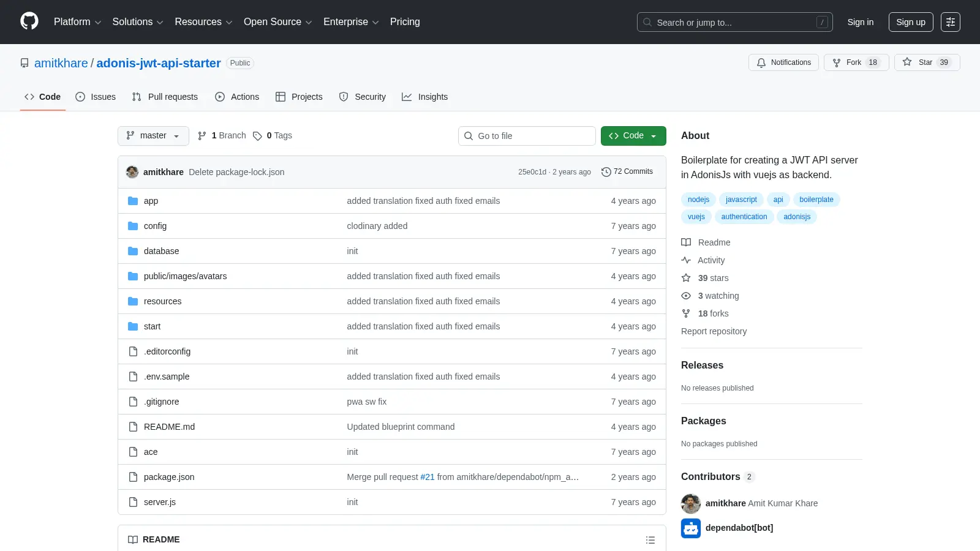The height and width of the screenshot is (551, 980).
Task: Click the javascript topic tag
Action: (x=741, y=200)
